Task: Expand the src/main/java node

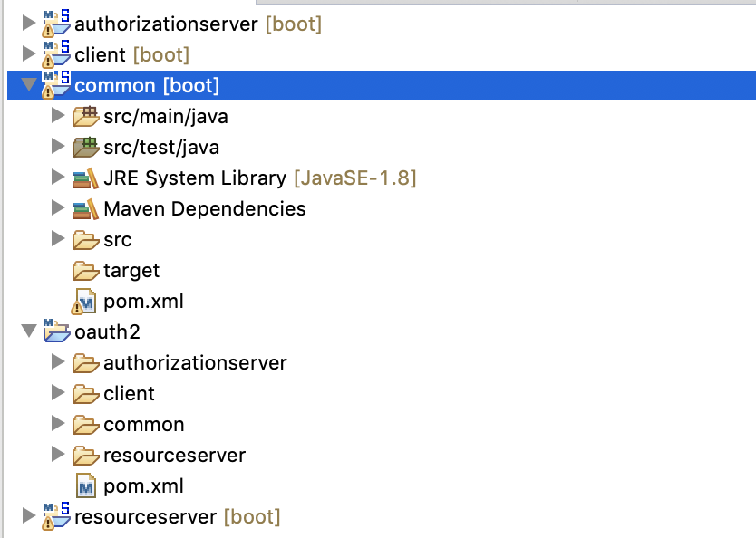Action: pyautogui.click(x=57, y=116)
